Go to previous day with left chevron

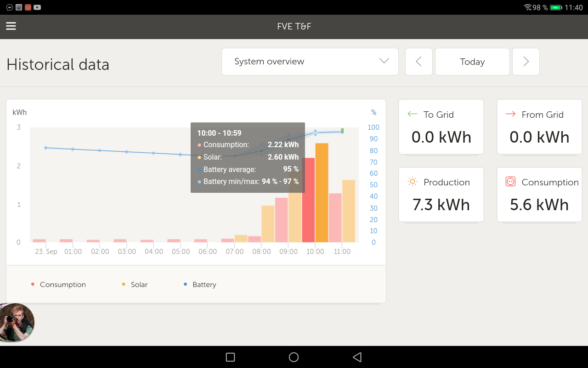tap(418, 62)
